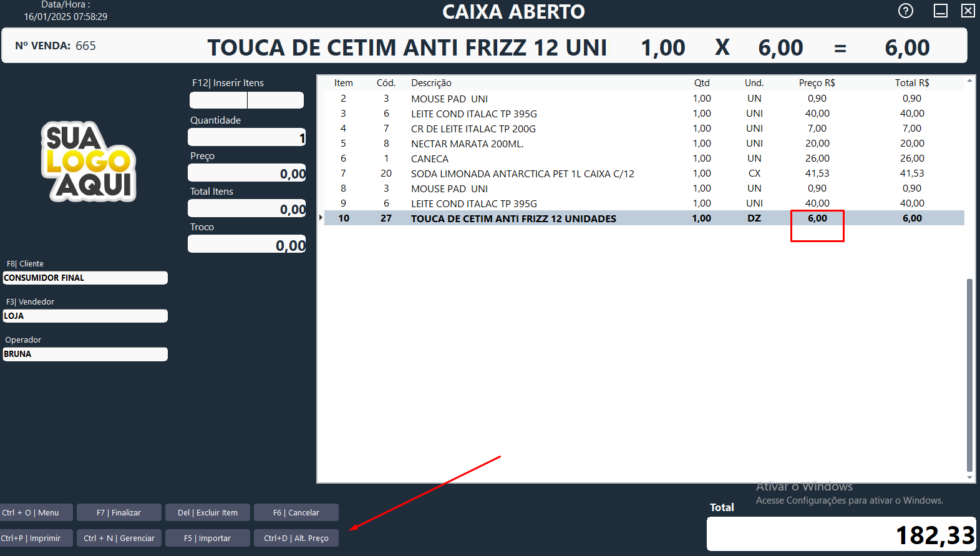Select item 8 MOUSE PAD UNI row

(644, 188)
